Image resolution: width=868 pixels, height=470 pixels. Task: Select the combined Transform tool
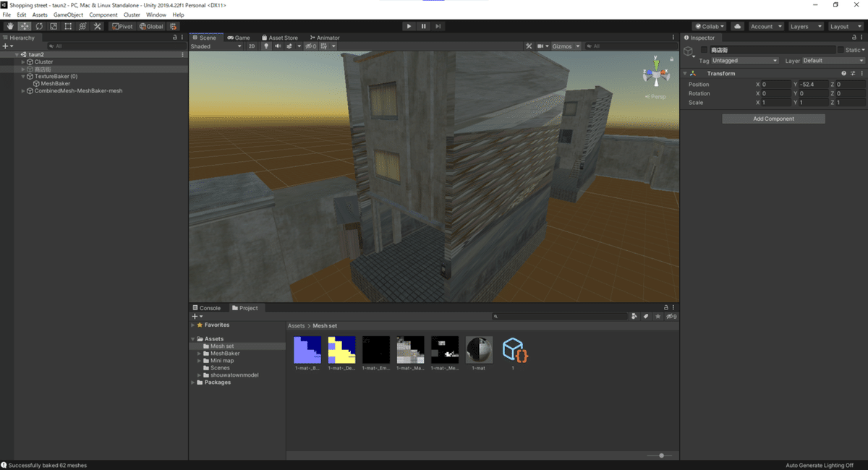[82, 26]
